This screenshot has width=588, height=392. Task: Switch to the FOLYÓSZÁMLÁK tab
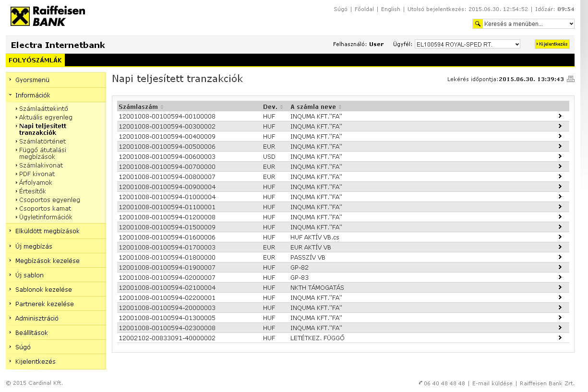(35, 60)
